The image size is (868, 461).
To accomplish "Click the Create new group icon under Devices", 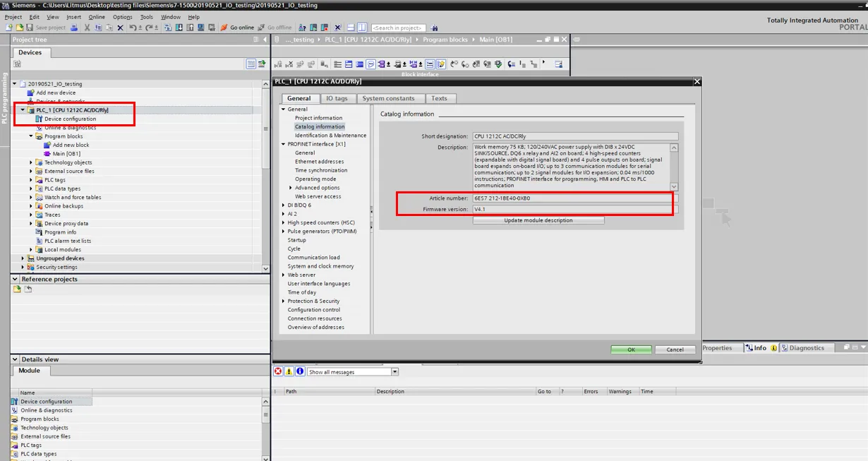I will [17, 64].
